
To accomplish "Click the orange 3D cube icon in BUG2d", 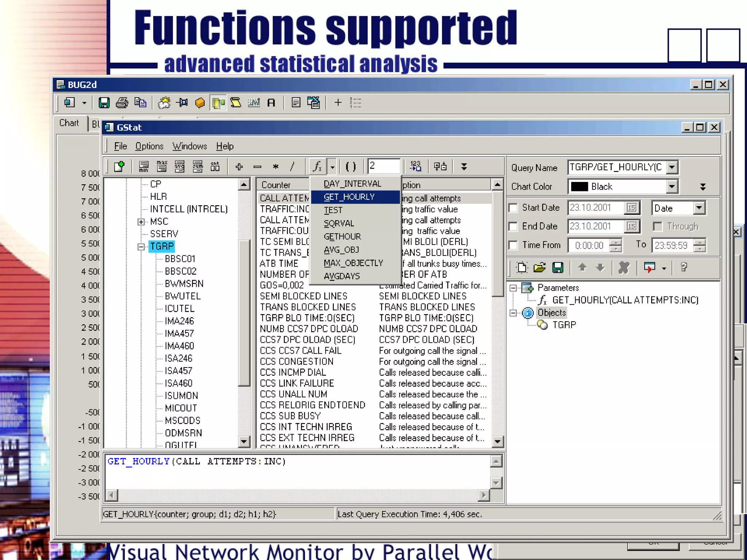I will [x=200, y=103].
